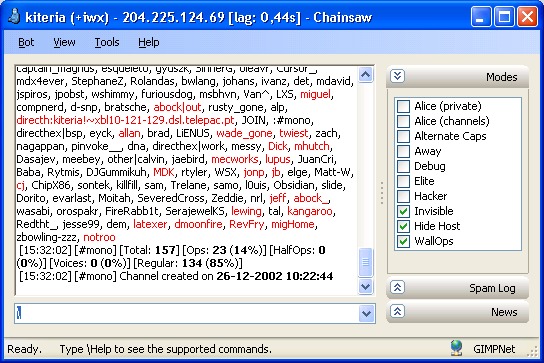Open the Tools menu

pyautogui.click(x=107, y=42)
